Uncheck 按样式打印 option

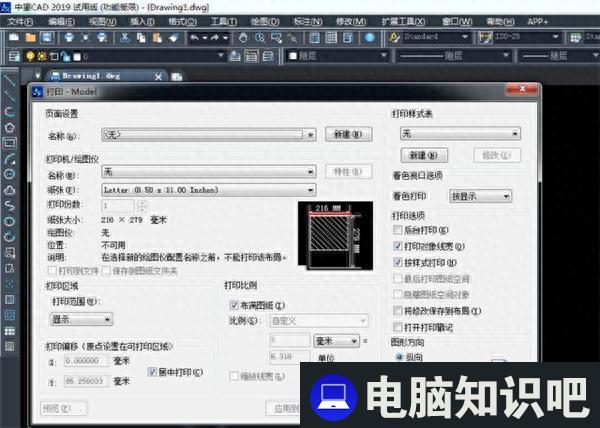pos(398,262)
